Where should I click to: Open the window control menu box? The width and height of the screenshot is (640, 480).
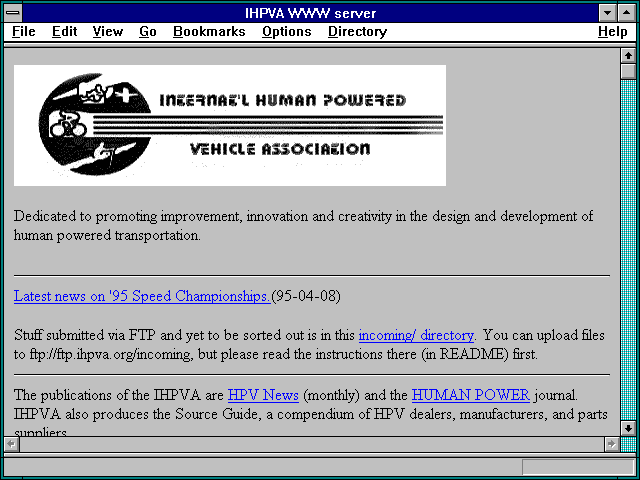13,13
